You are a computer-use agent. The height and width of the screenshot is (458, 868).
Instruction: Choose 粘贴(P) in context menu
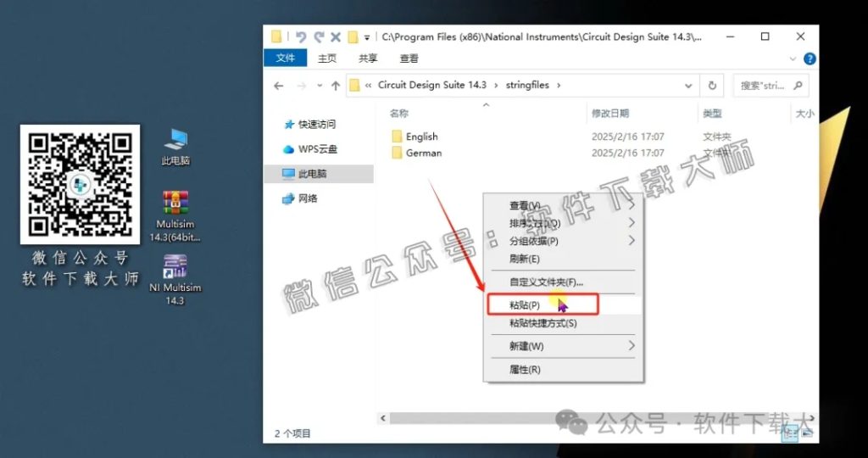point(564,305)
